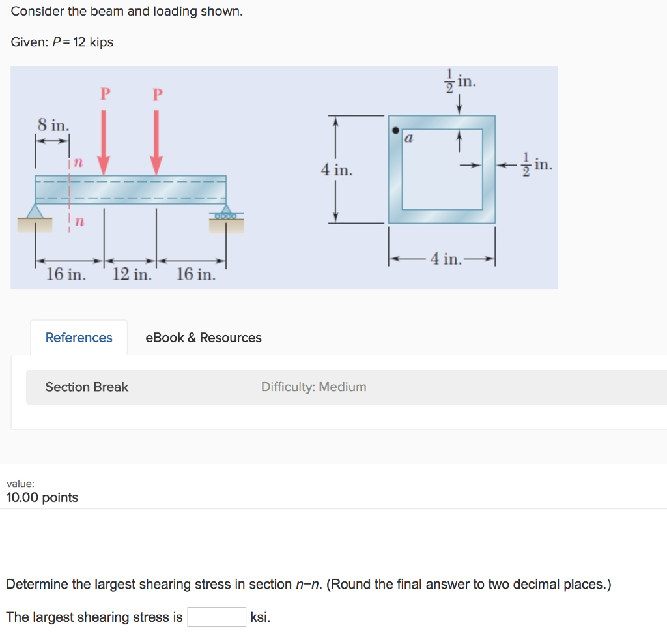This screenshot has height=644, width=667.
Task: Click the Difficulty: Medium label
Action: [x=313, y=387]
